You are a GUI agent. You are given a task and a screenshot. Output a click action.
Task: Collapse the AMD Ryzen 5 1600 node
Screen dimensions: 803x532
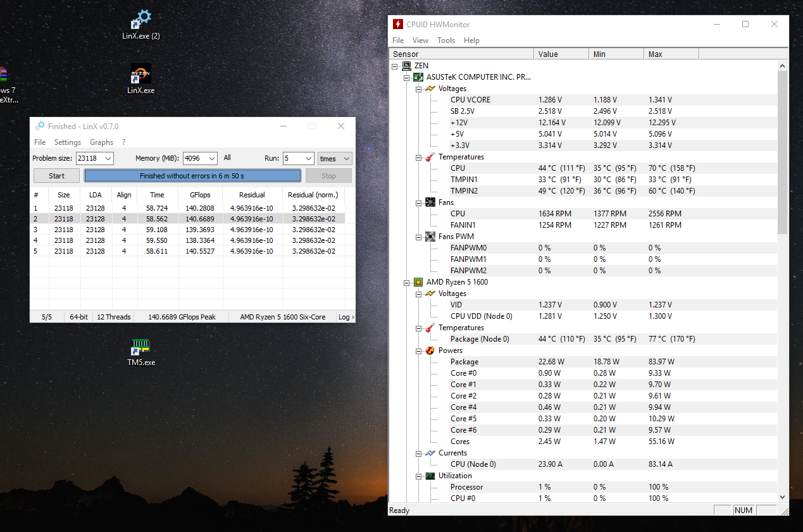click(x=407, y=282)
